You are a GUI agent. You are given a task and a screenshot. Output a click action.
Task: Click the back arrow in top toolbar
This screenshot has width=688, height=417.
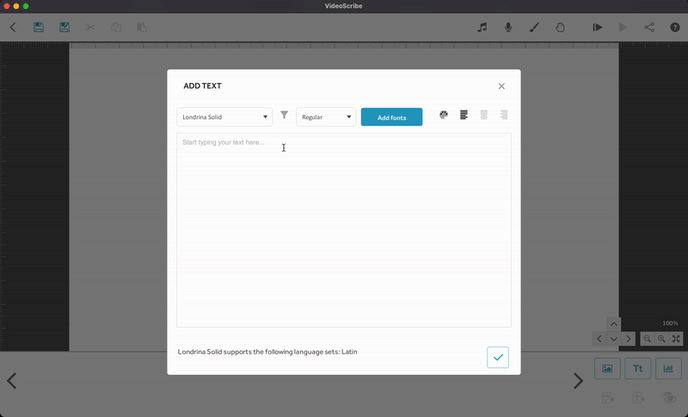(13, 27)
